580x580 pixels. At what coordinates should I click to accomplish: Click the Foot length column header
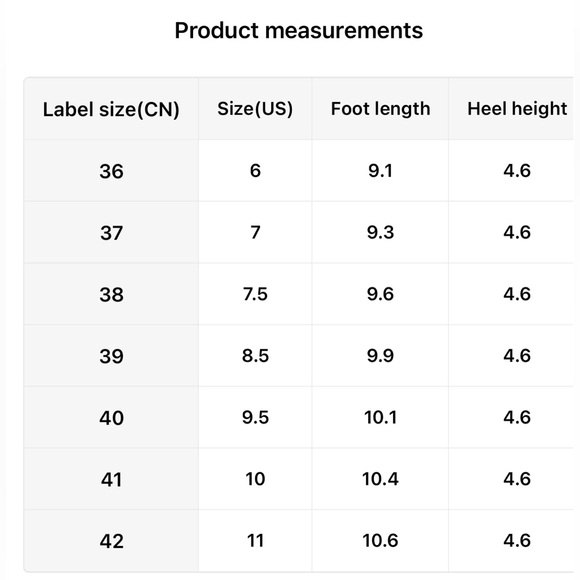tap(380, 109)
